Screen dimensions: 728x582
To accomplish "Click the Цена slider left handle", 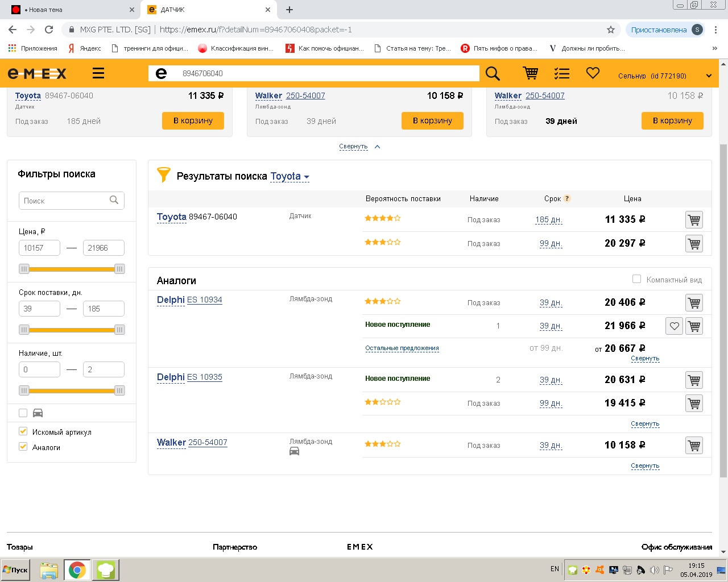I will (x=24, y=269).
